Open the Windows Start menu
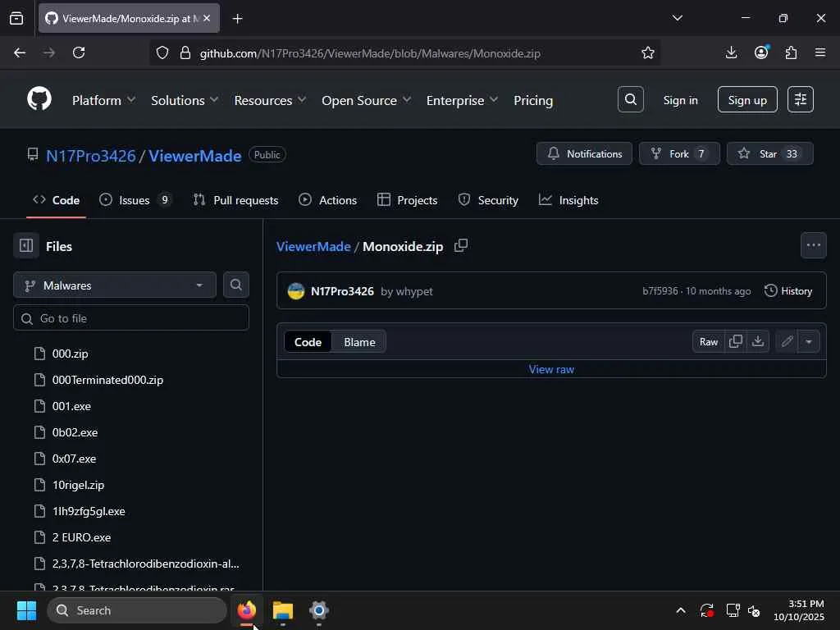 click(26, 610)
